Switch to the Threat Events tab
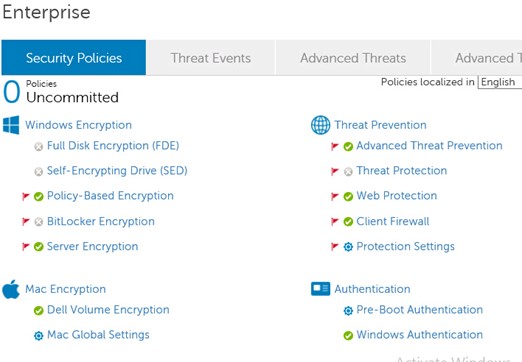The height and width of the screenshot is (362, 522). pyautogui.click(x=211, y=58)
